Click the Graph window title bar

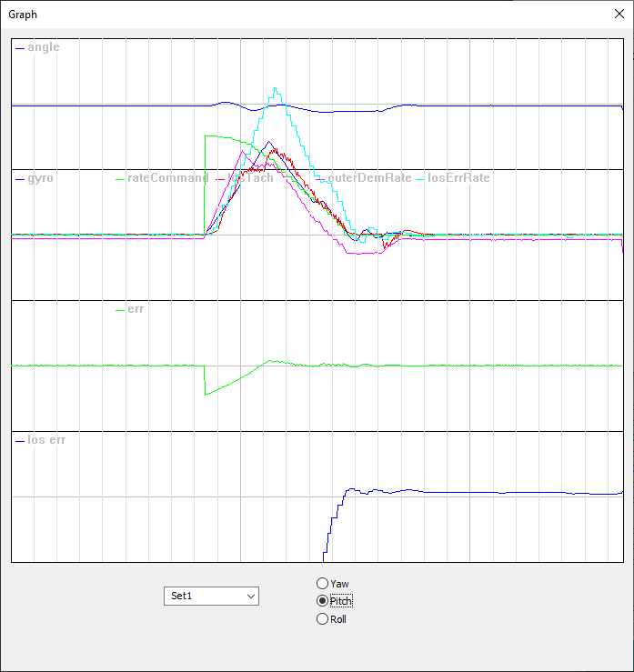click(273, 14)
